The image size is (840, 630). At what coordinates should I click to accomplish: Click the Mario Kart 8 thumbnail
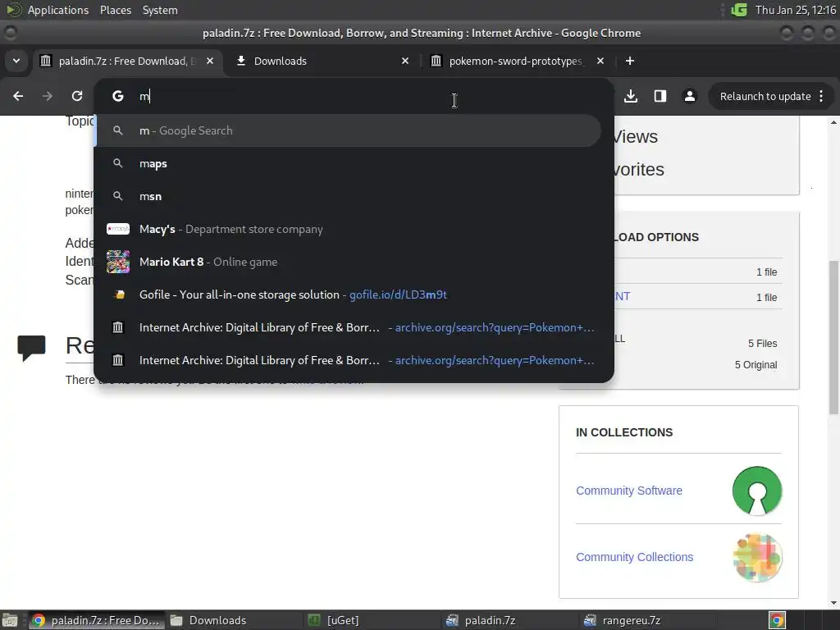[118, 262]
